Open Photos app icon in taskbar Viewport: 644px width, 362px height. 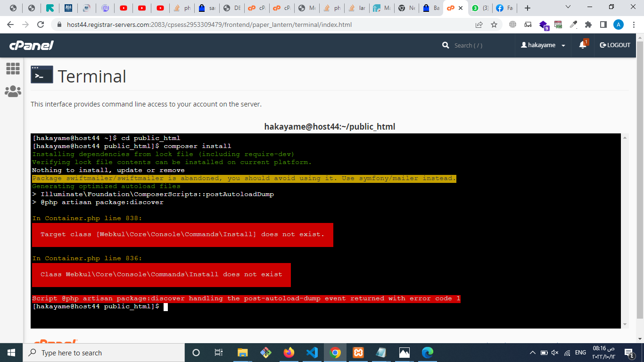[405, 353]
